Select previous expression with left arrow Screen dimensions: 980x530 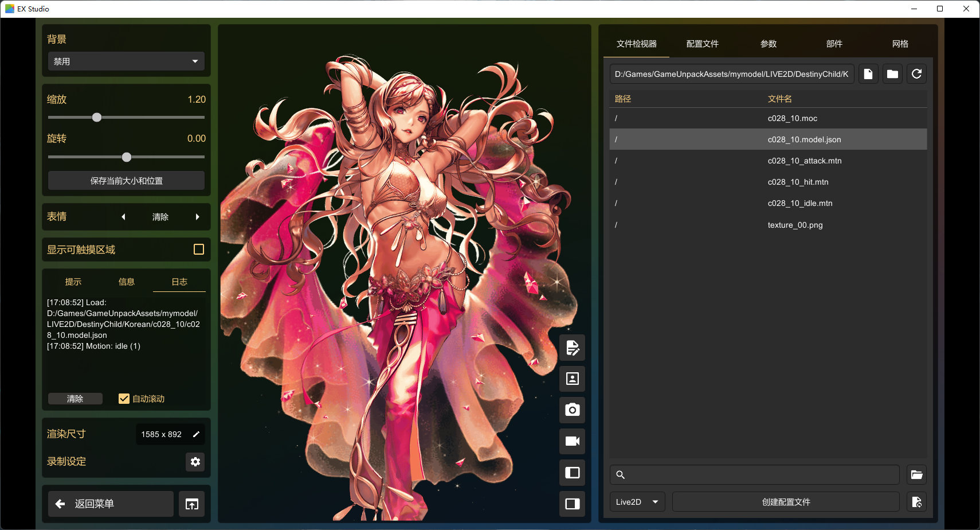coord(123,217)
